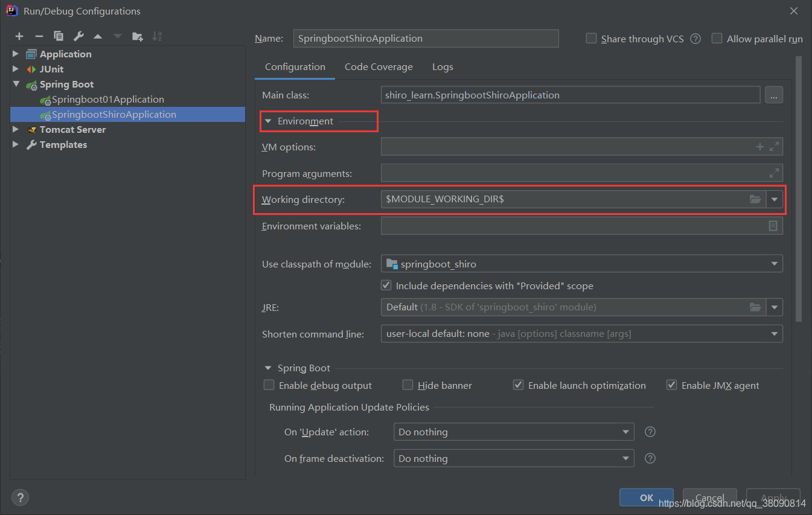Show help for On frame deactivation
The width and height of the screenshot is (812, 515).
[650, 458]
